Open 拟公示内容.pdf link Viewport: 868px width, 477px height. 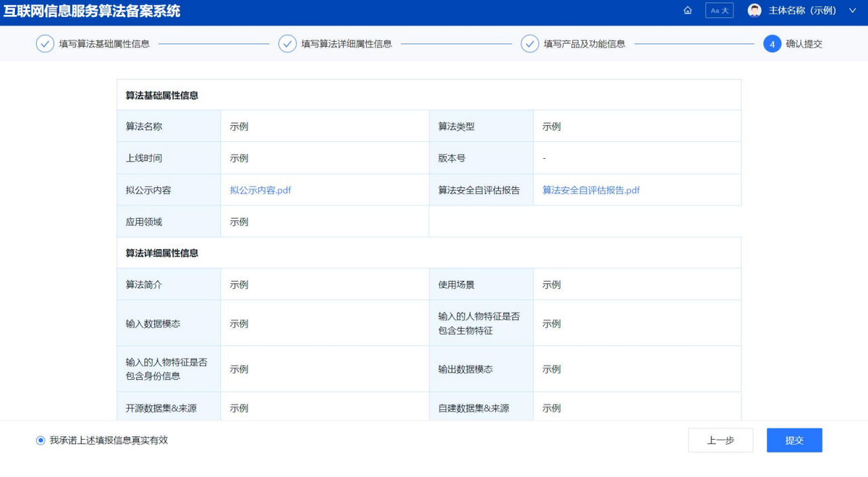[x=260, y=190]
